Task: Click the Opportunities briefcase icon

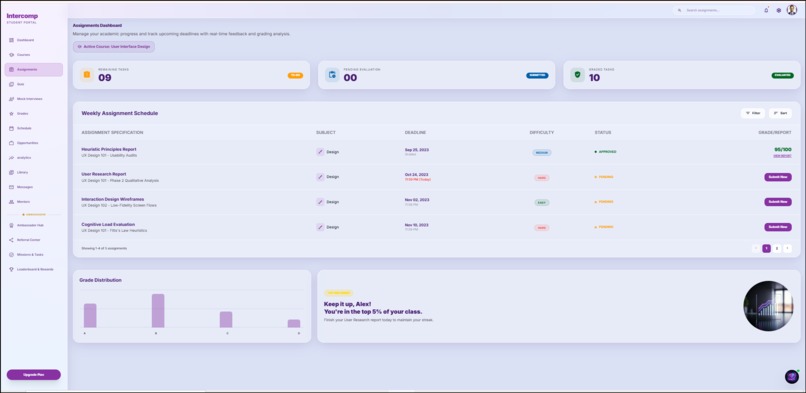Action: coord(11,143)
